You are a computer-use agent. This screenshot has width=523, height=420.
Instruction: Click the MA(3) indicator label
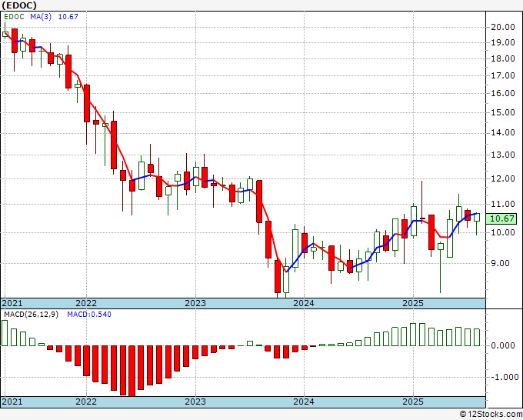point(41,17)
